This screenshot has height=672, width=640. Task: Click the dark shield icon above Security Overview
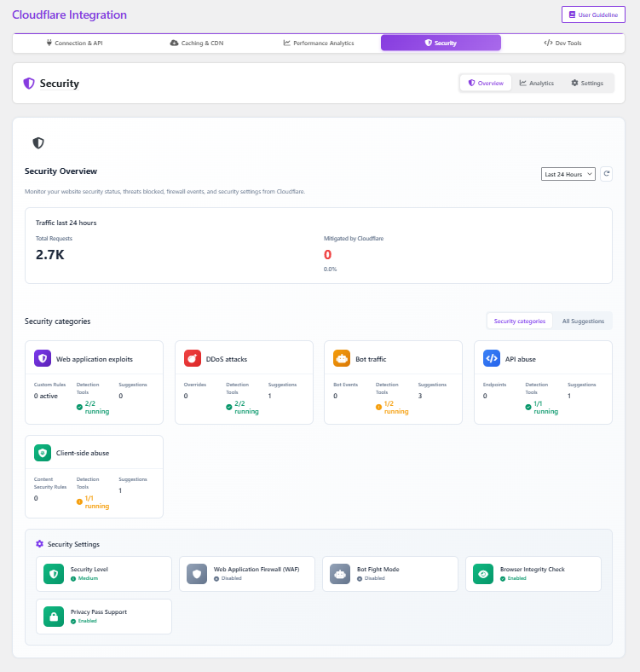click(x=38, y=143)
